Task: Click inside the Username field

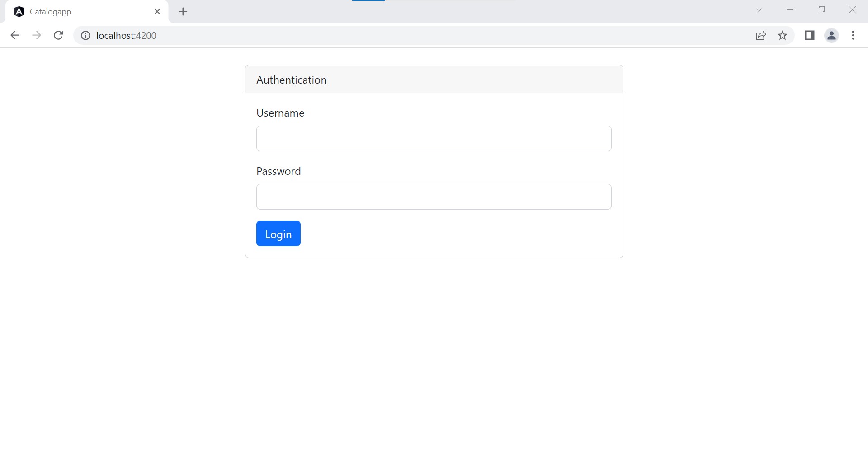Action: pos(433,138)
